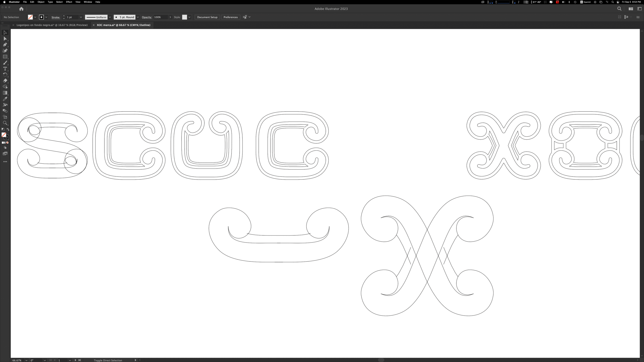
Task: Select the Zoom tool
Action: tap(5, 123)
